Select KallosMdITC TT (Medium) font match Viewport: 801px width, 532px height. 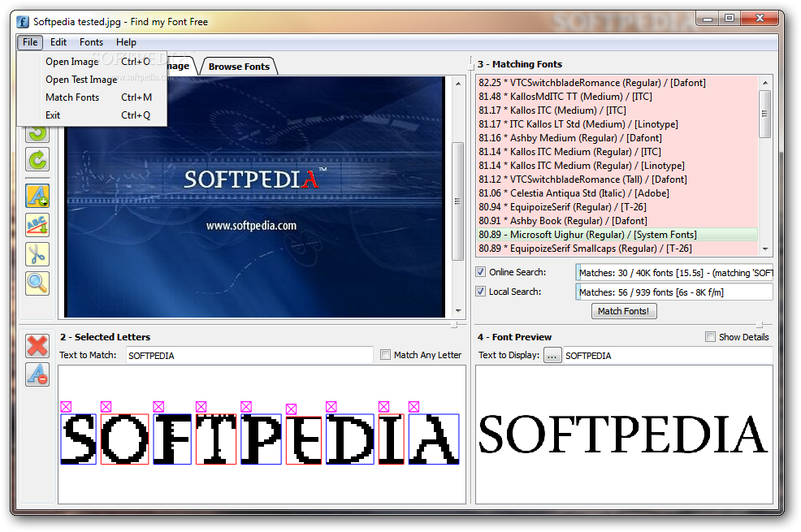pyautogui.click(x=617, y=97)
